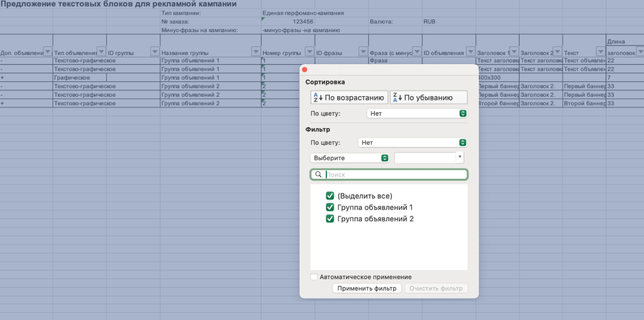Select the currency cell RUB
The image size is (644, 320).
[x=449, y=22]
